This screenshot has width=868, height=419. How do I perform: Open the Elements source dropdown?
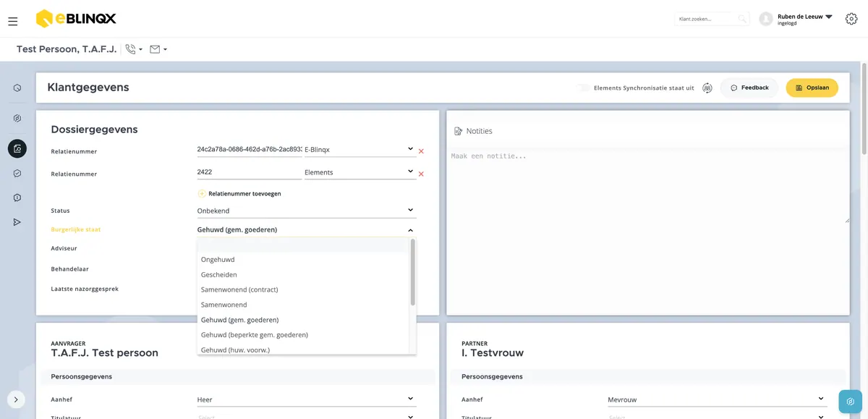click(359, 173)
